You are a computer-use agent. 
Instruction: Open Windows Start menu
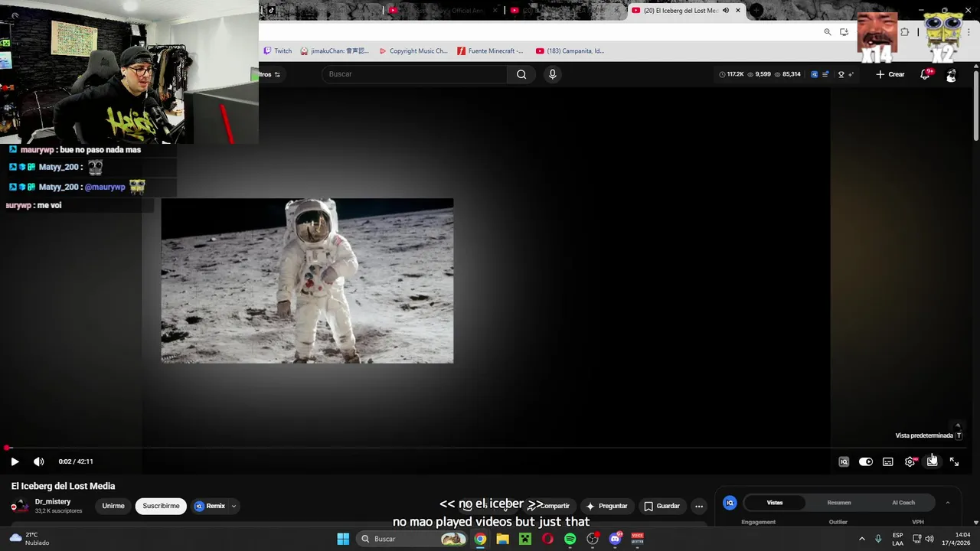(343, 539)
